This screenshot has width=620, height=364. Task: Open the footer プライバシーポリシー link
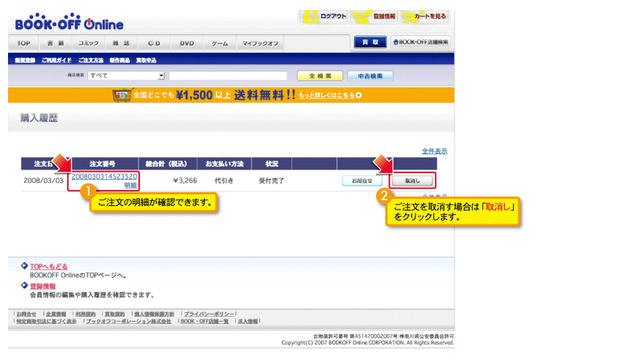click(x=209, y=314)
